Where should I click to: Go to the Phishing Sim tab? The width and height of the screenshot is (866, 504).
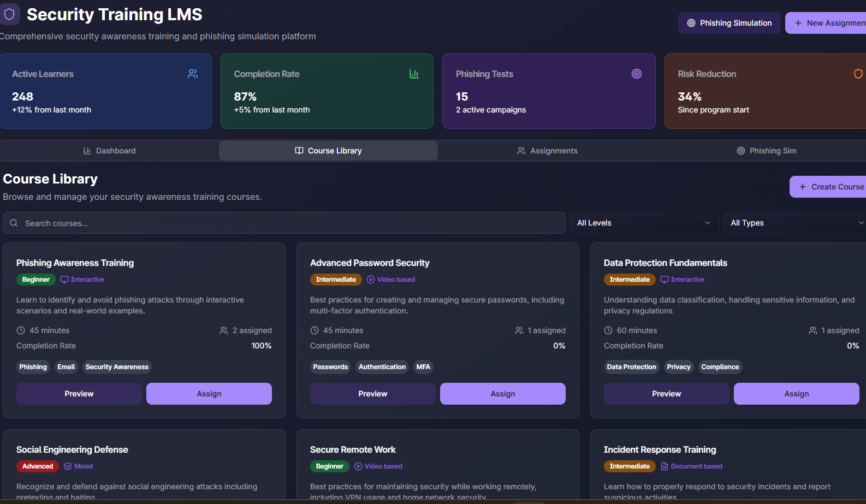pyautogui.click(x=766, y=151)
